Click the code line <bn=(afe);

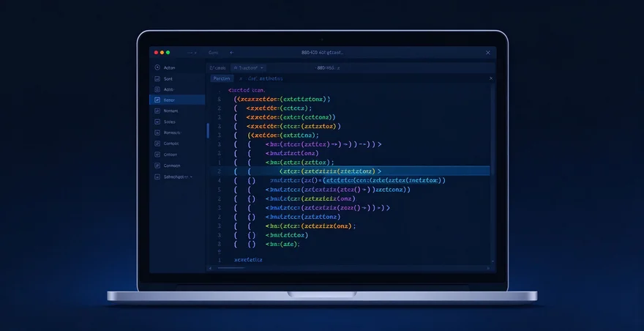click(x=282, y=245)
